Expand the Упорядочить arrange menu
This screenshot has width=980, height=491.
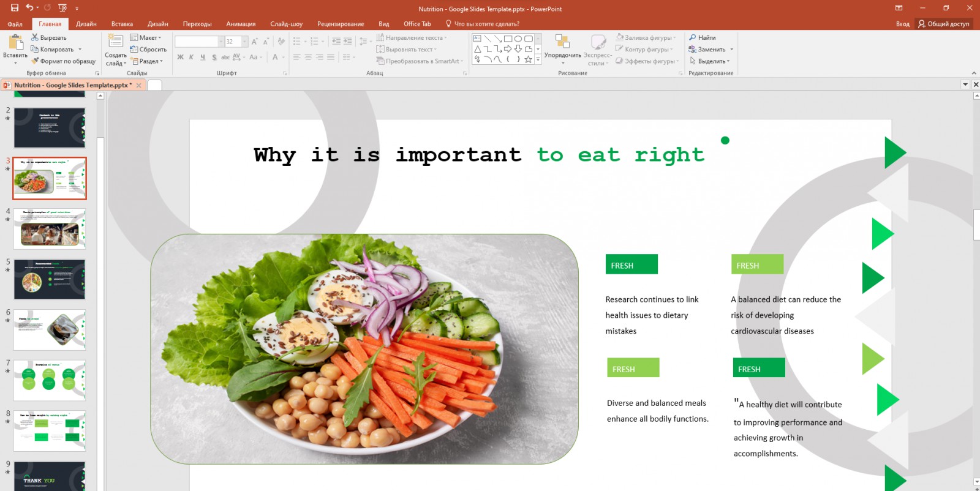pos(562,49)
